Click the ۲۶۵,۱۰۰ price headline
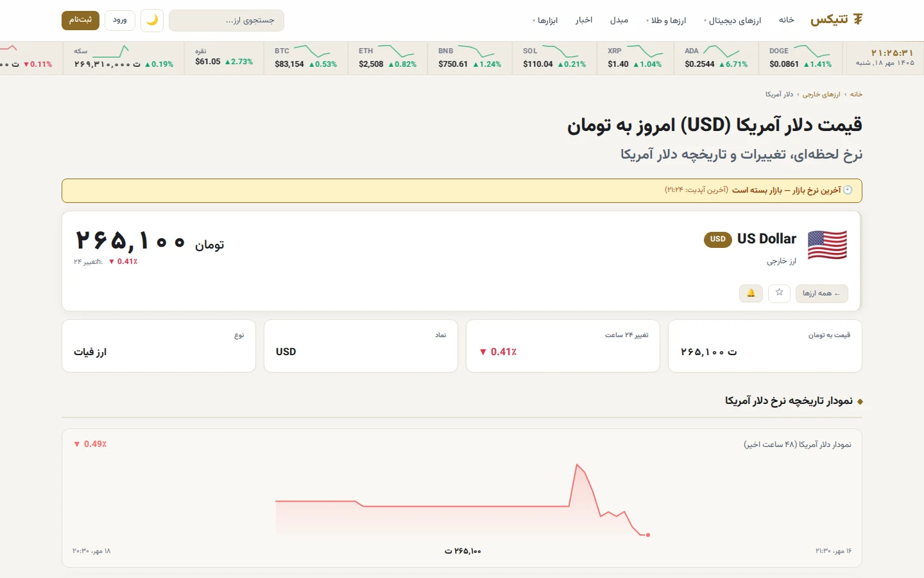The image size is (924, 578). coord(131,241)
